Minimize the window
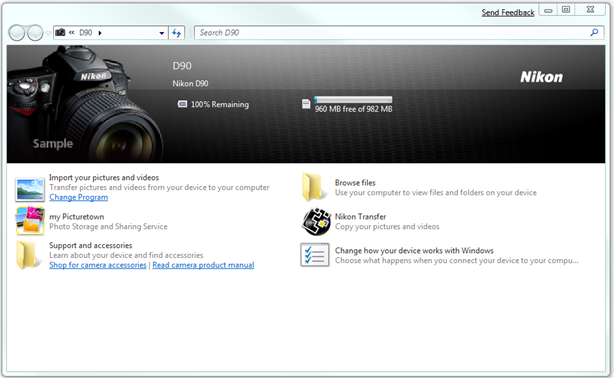 (x=548, y=10)
